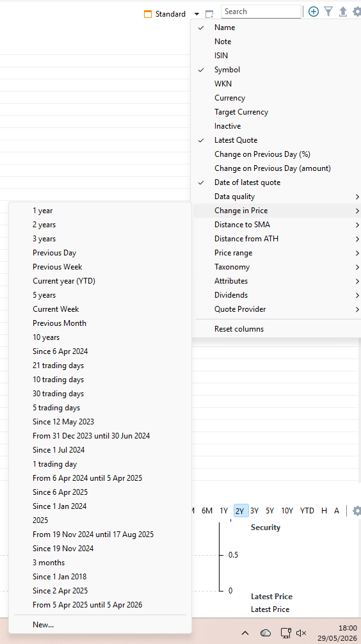Open the settings gear beside export icon
Screen dimensions: 361x644
pos(357,12)
